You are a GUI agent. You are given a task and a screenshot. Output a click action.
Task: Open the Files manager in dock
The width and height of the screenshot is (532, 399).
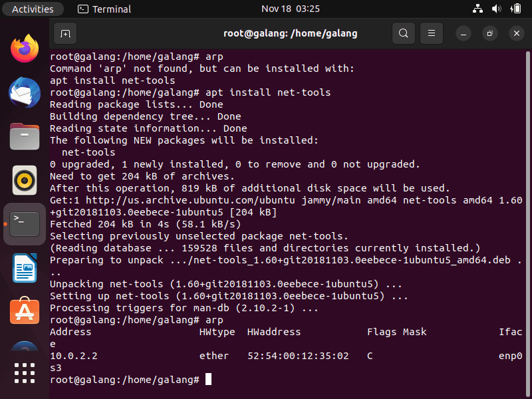point(25,136)
